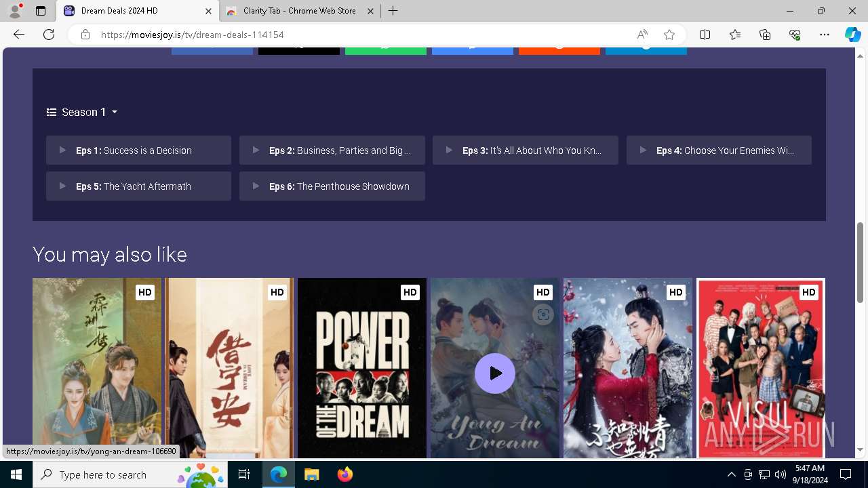Open Browser essentials heart icon

coord(795,35)
